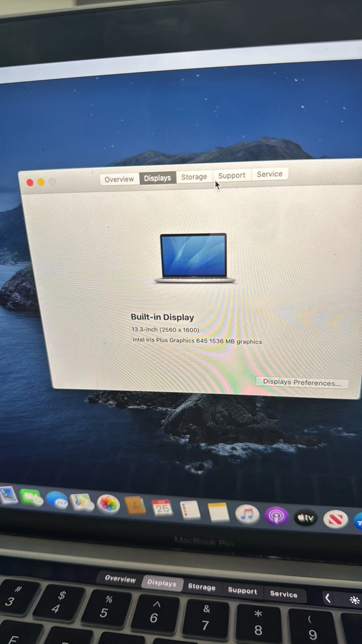Launch Photos from the Dock
Image resolution: width=362 pixels, height=644 pixels.
click(108, 504)
